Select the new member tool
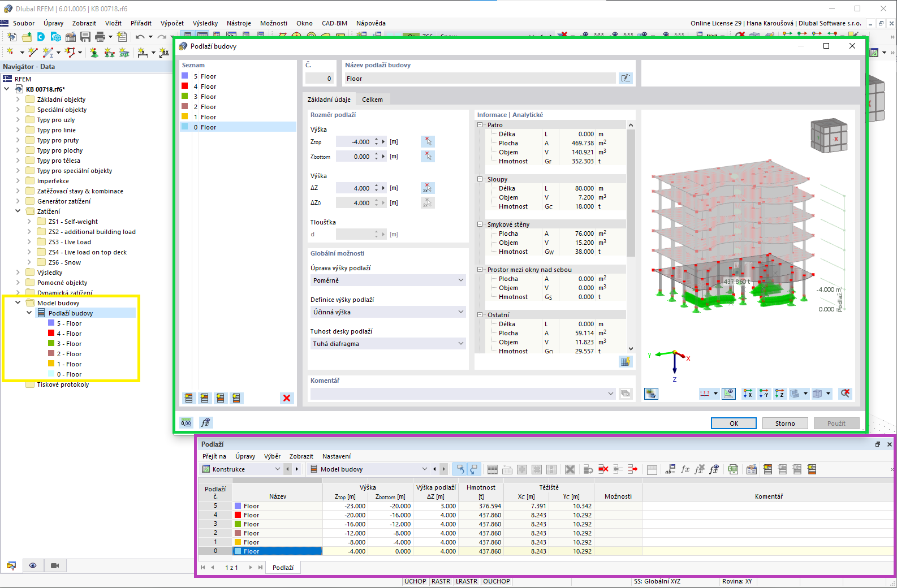Image resolution: width=897 pixels, height=588 pixels. 48,53
